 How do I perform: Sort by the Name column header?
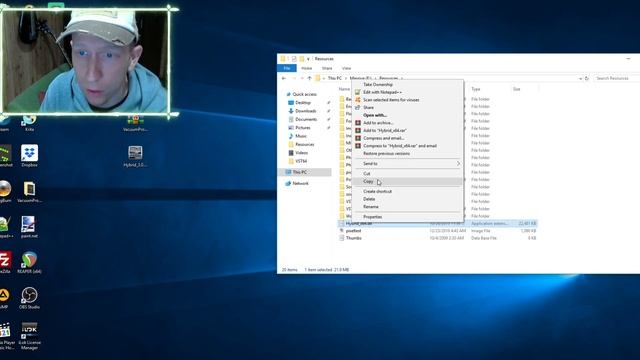(x=344, y=89)
